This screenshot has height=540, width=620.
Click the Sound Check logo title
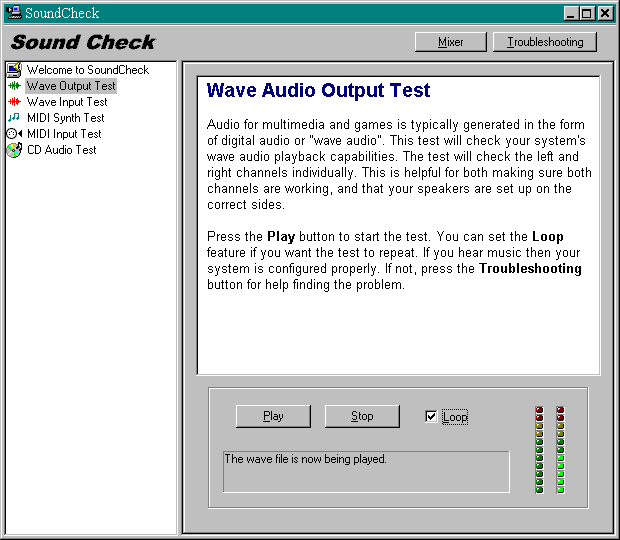tap(83, 42)
